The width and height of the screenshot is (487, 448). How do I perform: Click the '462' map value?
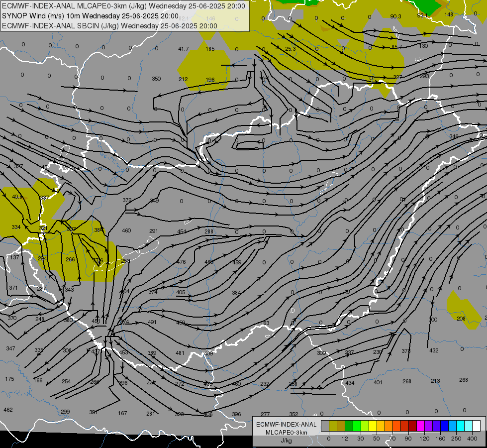tap(8, 410)
